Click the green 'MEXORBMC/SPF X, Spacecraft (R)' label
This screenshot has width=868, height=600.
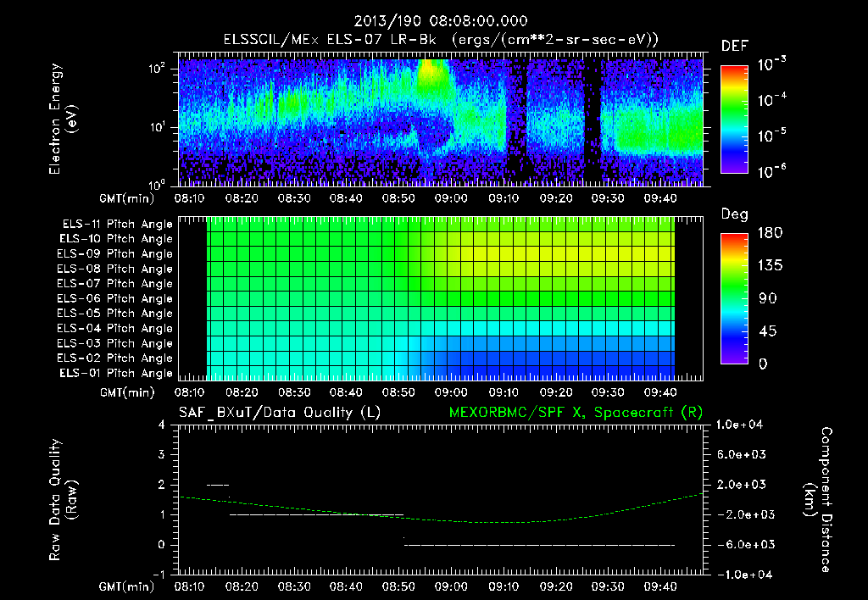576,413
